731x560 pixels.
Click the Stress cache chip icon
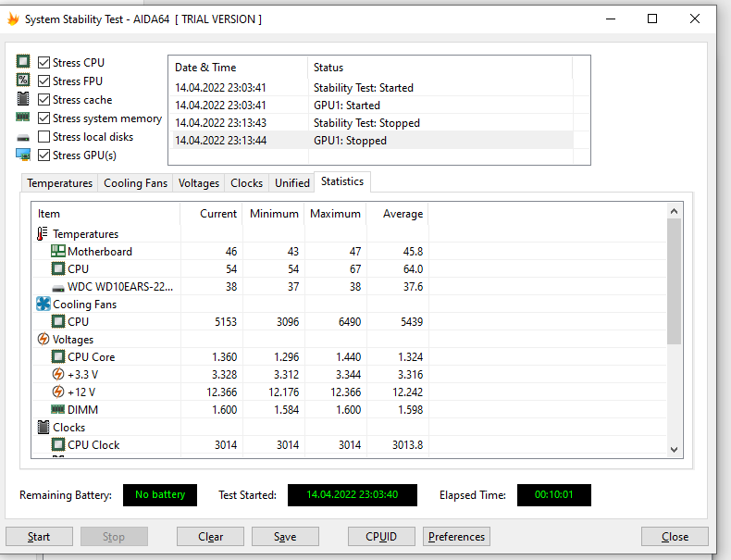coord(23,99)
